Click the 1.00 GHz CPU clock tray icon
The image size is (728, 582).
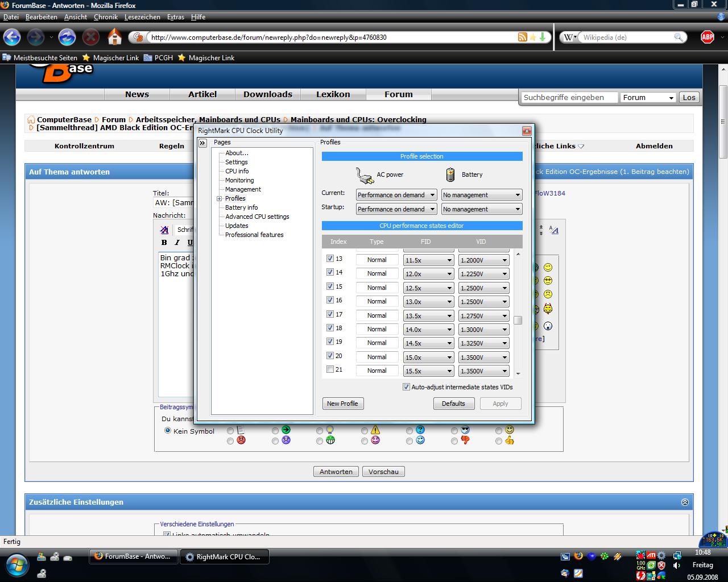click(641, 566)
